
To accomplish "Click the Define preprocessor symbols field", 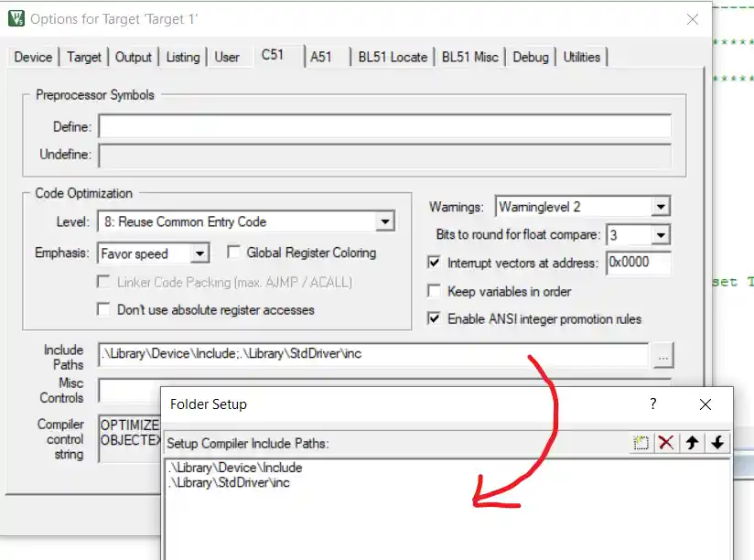I will [x=384, y=126].
